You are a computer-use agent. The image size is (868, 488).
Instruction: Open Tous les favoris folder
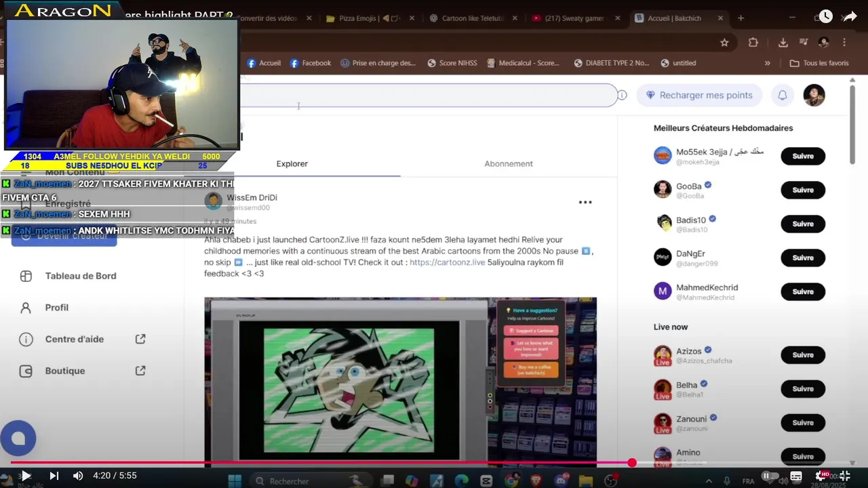[x=819, y=63]
